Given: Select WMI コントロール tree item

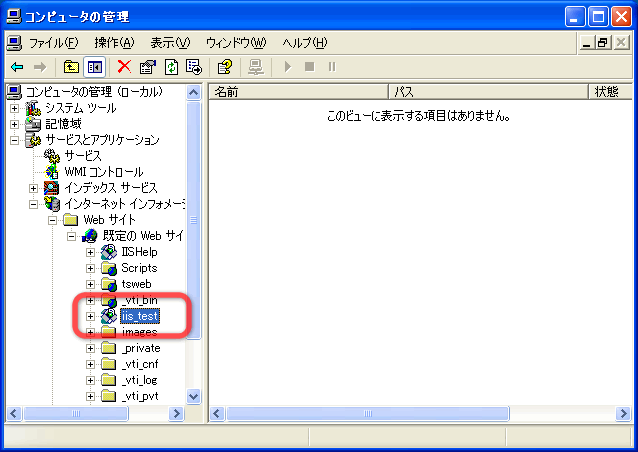Looking at the screenshot, I should (x=104, y=172).
